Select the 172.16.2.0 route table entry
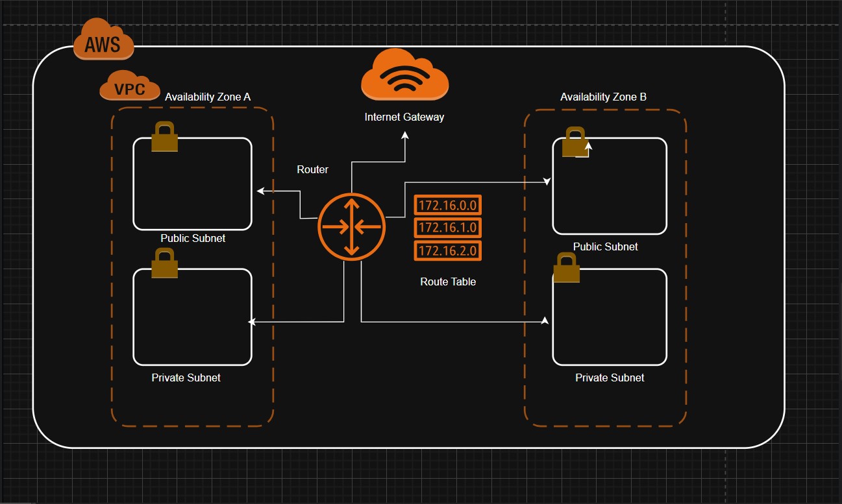The height and width of the screenshot is (504, 842). point(447,250)
